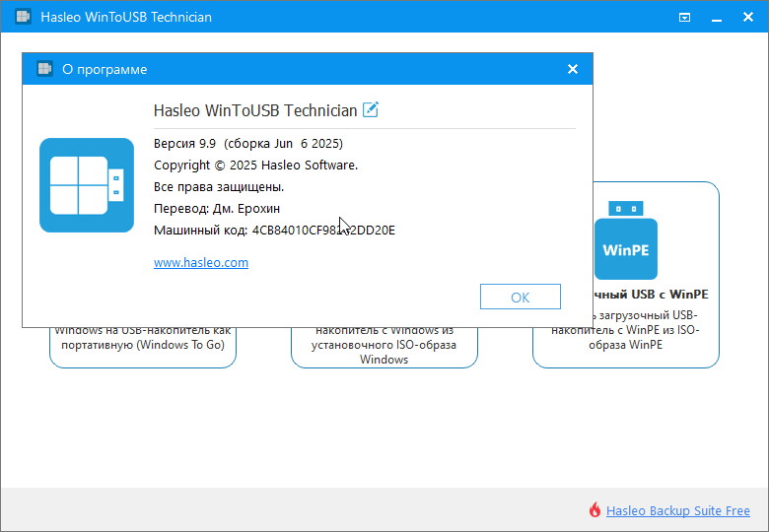This screenshot has height=532, width=769.
Task: Click the Все права защищены text
Action: pyautogui.click(x=219, y=186)
